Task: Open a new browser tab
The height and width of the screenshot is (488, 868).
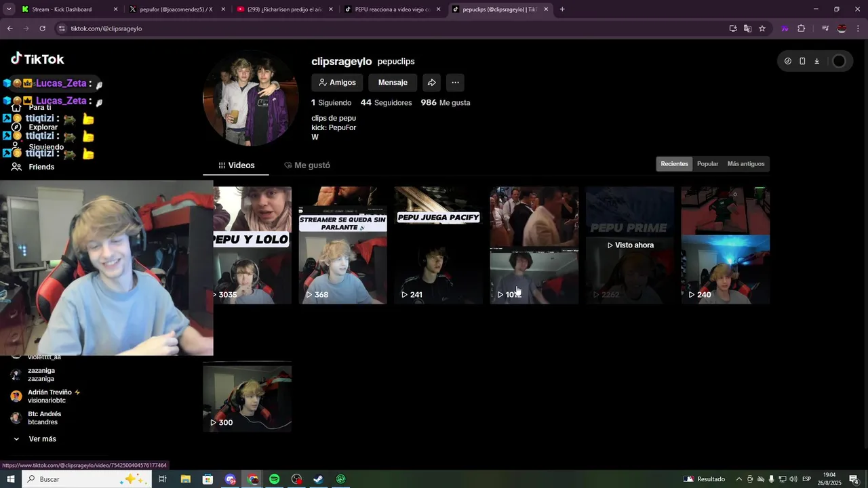Action: (x=562, y=9)
